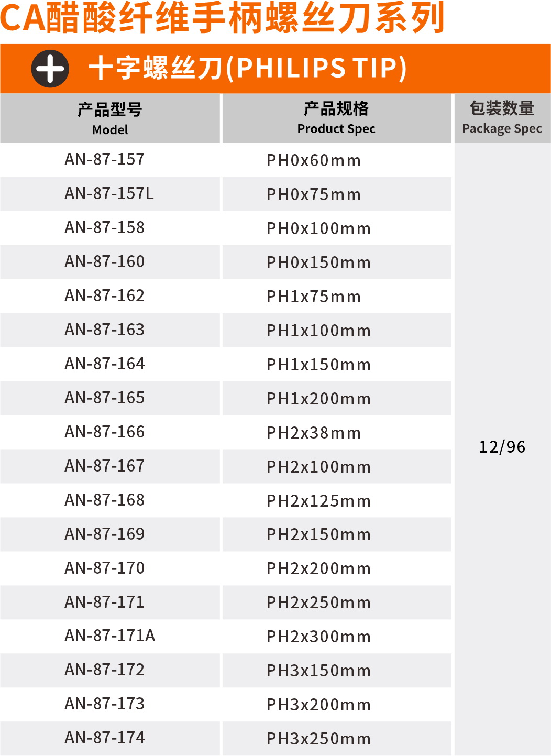Screen dimensions: 551x756
Task: Select the PH2x38mm specification cell
Action: [313, 433]
